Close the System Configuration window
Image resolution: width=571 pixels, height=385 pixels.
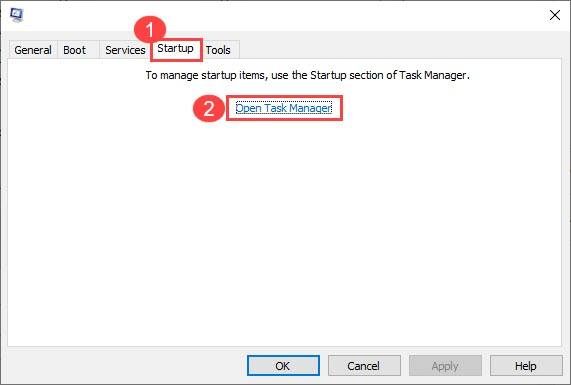555,15
